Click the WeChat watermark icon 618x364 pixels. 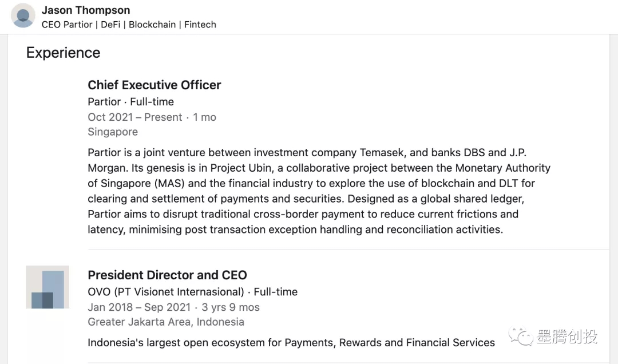coord(521,336)
